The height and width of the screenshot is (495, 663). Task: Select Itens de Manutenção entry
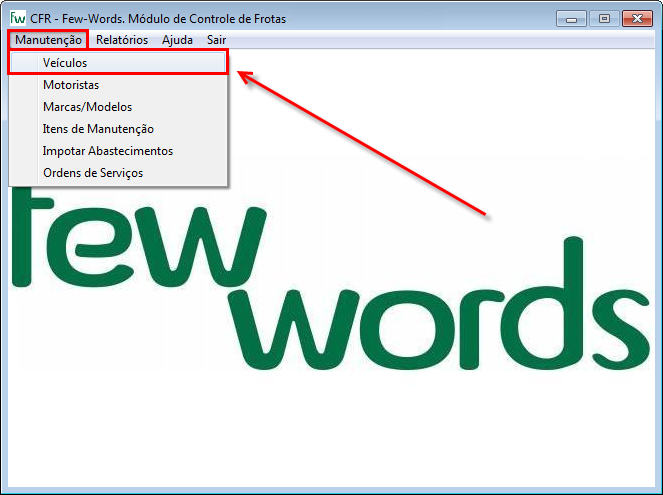pyautogui.click(x=118, y=129)
